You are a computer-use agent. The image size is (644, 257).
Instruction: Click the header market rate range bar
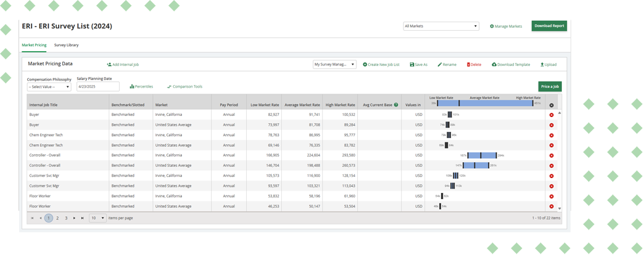tap(485, 103)
